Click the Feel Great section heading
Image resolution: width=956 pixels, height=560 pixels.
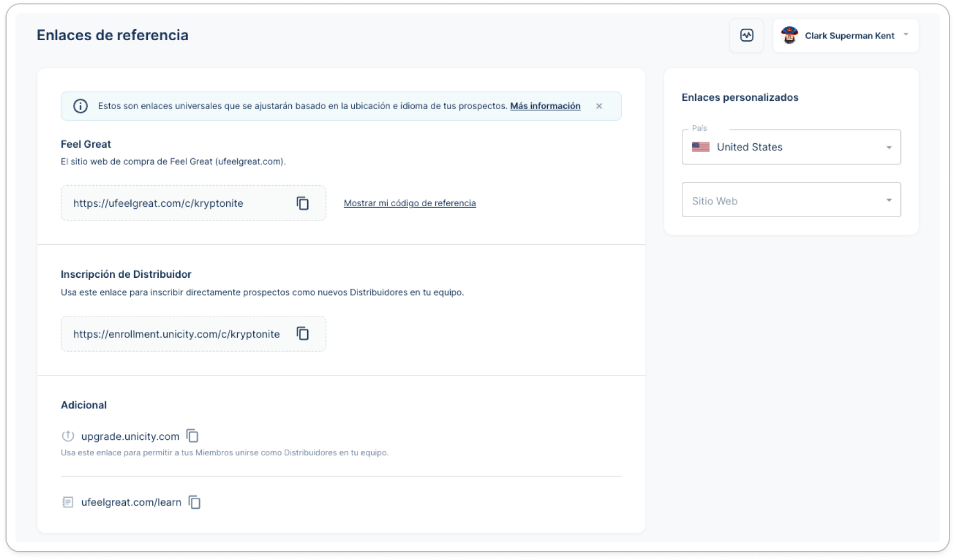[x=86, y=144]
